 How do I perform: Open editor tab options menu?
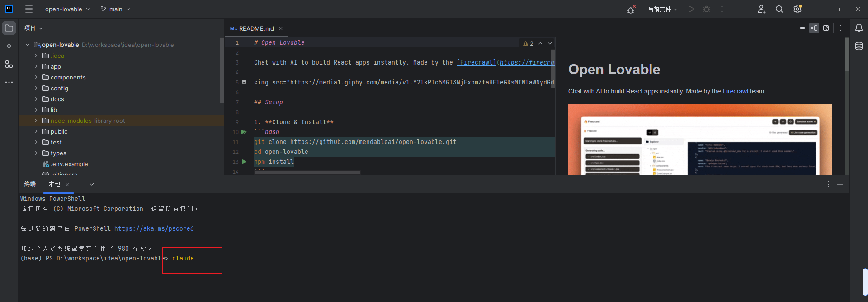pyautogui.click(x=841, y=28)
